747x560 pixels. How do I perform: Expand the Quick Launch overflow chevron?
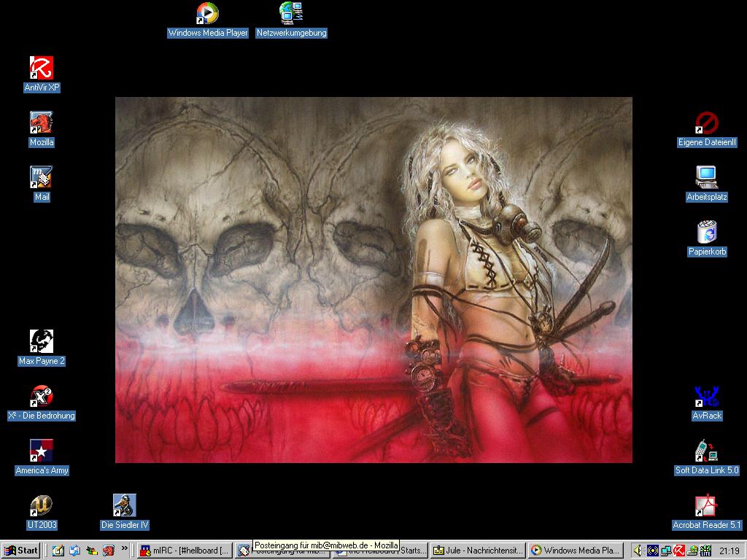tap(125, 548)
